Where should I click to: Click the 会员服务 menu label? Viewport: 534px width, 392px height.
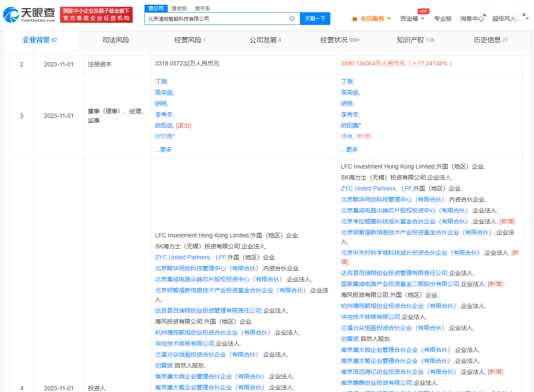point(373,19)
